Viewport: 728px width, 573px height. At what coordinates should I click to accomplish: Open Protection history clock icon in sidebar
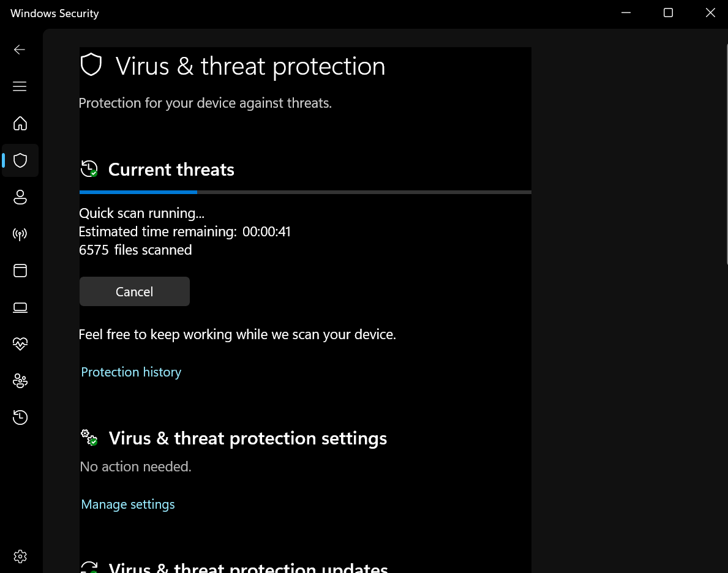click(20, 418)
